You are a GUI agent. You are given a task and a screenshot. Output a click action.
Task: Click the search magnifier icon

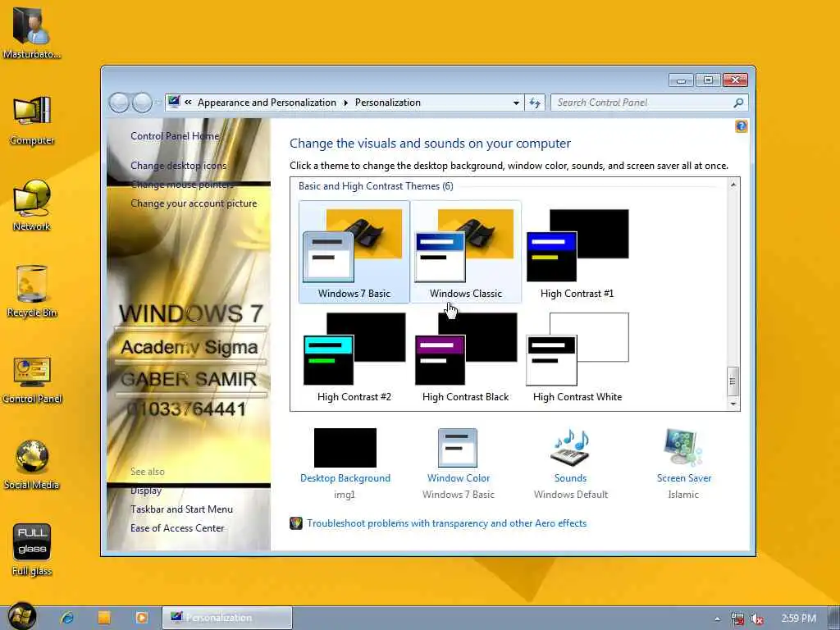tap(739, 103)
